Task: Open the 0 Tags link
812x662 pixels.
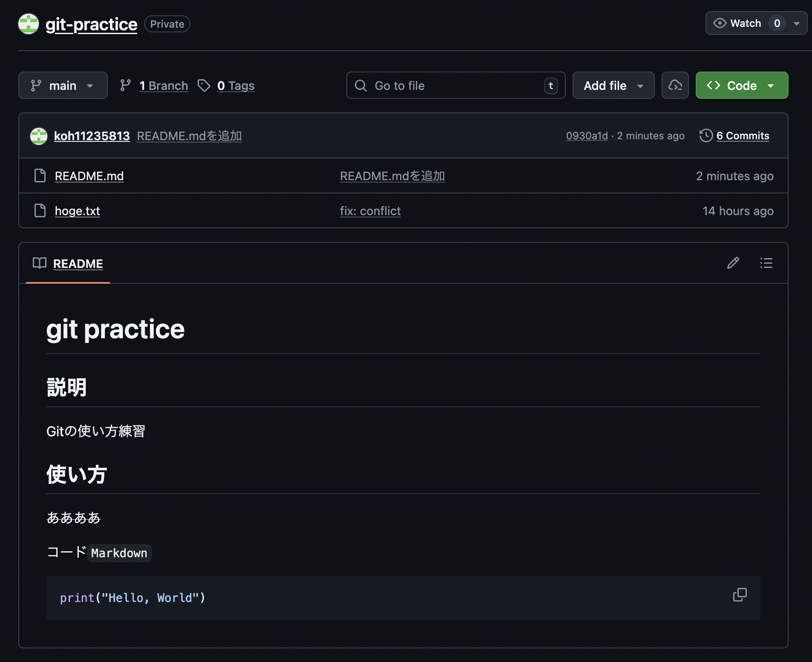Action: [236, 86]
